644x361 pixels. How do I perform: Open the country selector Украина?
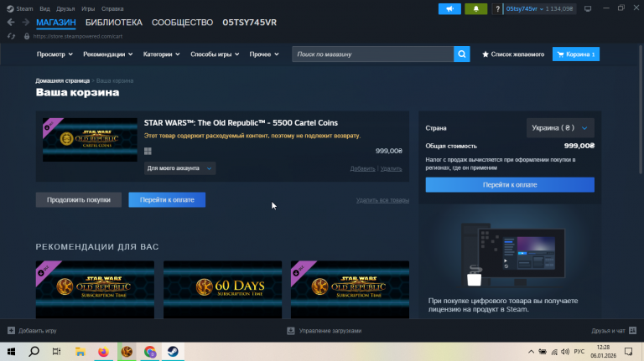coord(560,128)
